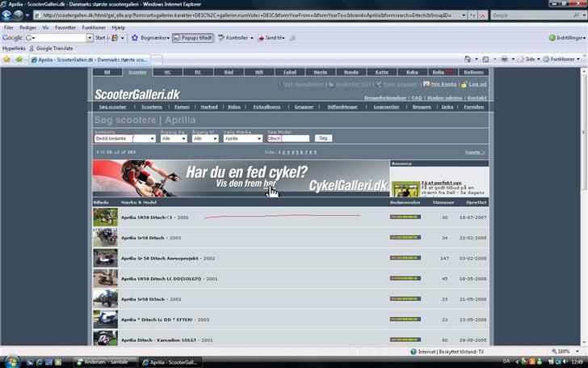This screenshot has width=588, height=368.
Task: Click the Google toolbar logo
Action: pyautogui.click(x=11, y=38)
